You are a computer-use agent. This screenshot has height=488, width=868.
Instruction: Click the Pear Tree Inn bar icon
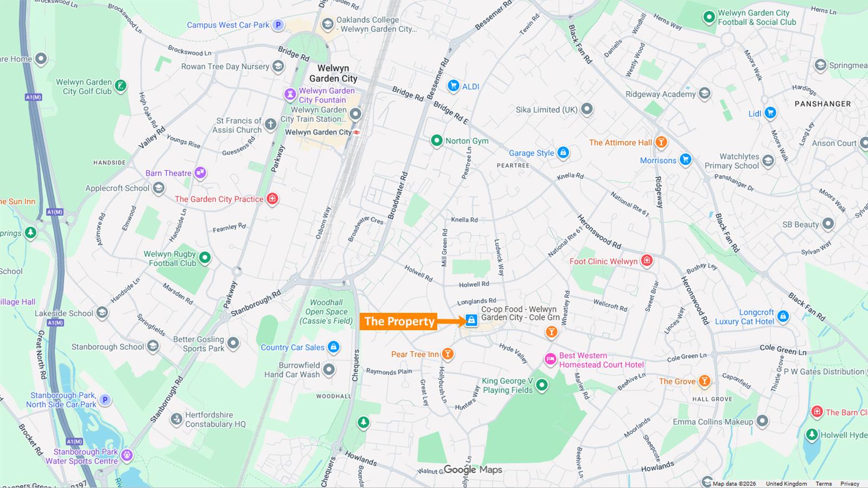pos(448,355)
